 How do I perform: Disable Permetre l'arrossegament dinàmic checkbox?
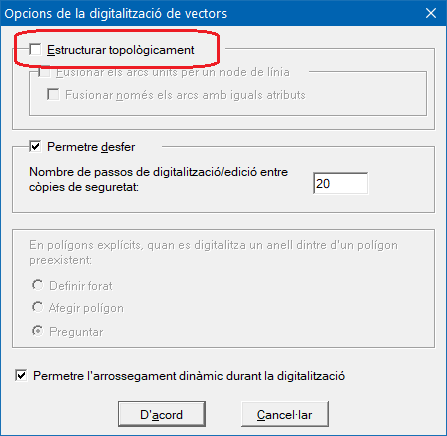tap(21, 376)
